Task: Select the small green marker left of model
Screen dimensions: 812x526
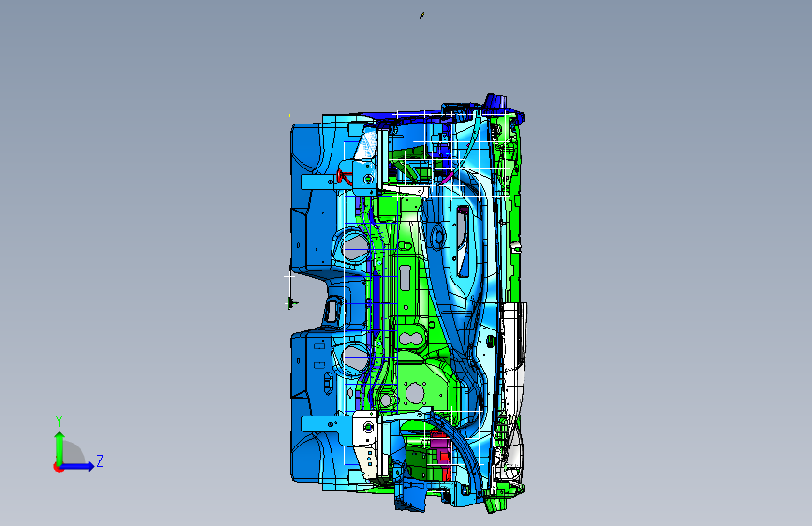Action: click(x=291, y=303)
